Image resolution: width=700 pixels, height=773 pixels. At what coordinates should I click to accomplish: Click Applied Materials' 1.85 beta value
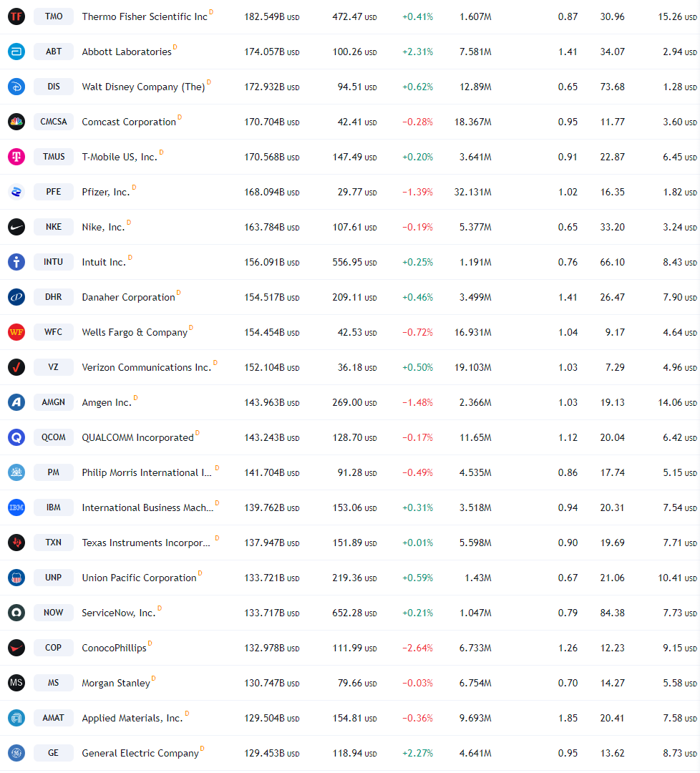[x=568, y=719]
